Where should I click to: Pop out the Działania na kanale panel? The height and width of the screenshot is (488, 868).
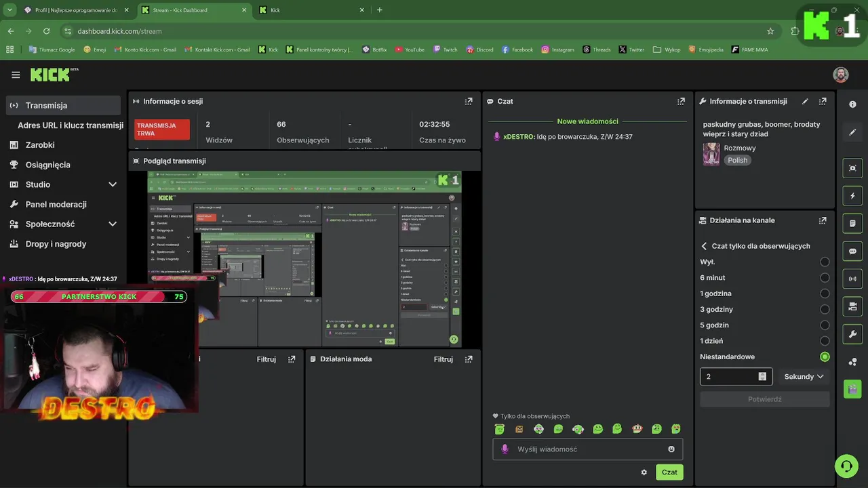(x=823, y=220)
